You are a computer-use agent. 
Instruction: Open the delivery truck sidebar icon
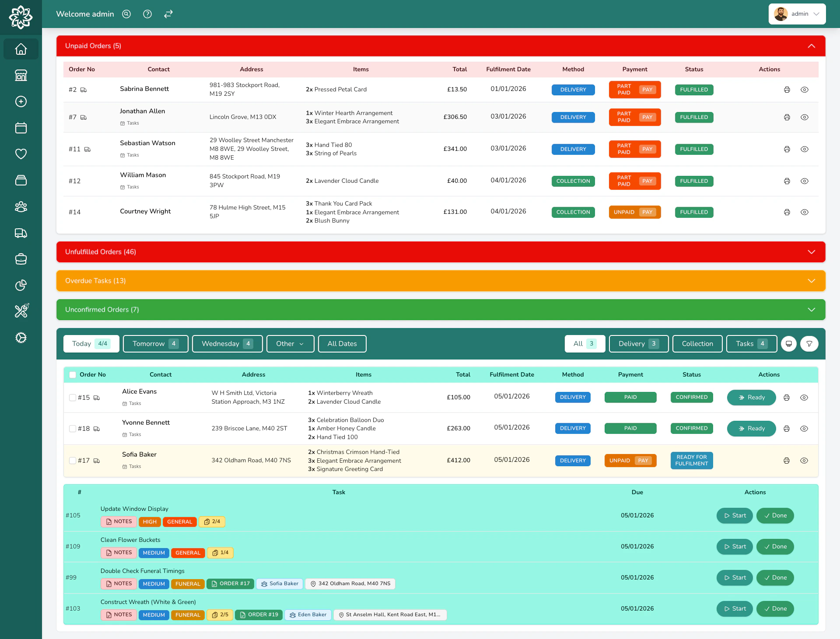21,233
